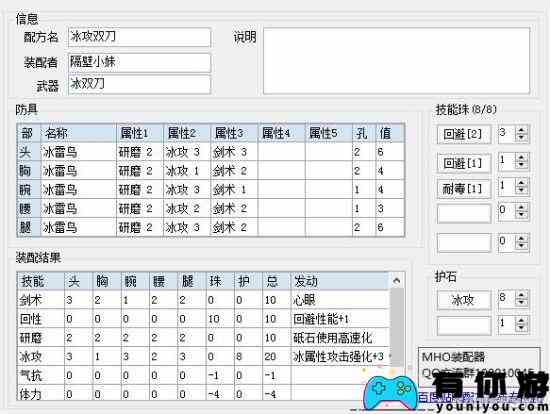This screenshot has height=414, width=550.
Task: Click inside the 说明 description text box
Action: pyautogui.click(x=396, y=61)
